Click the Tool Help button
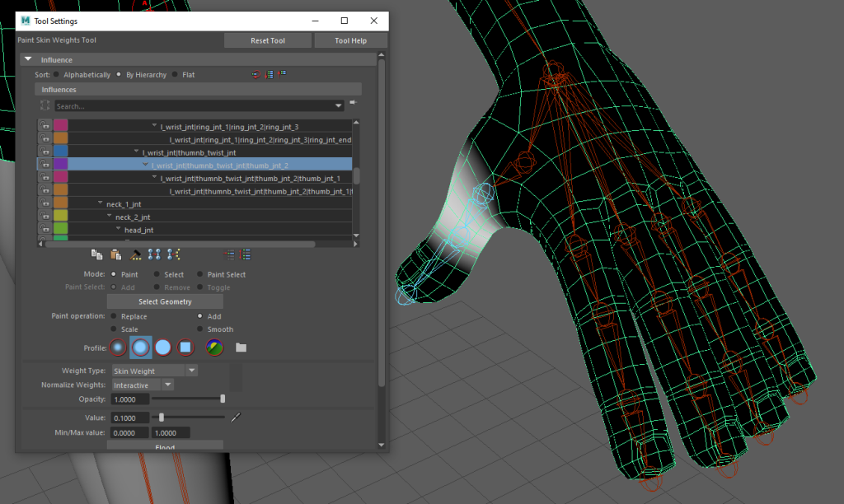 pyautogui.click(x=350, y=40)
